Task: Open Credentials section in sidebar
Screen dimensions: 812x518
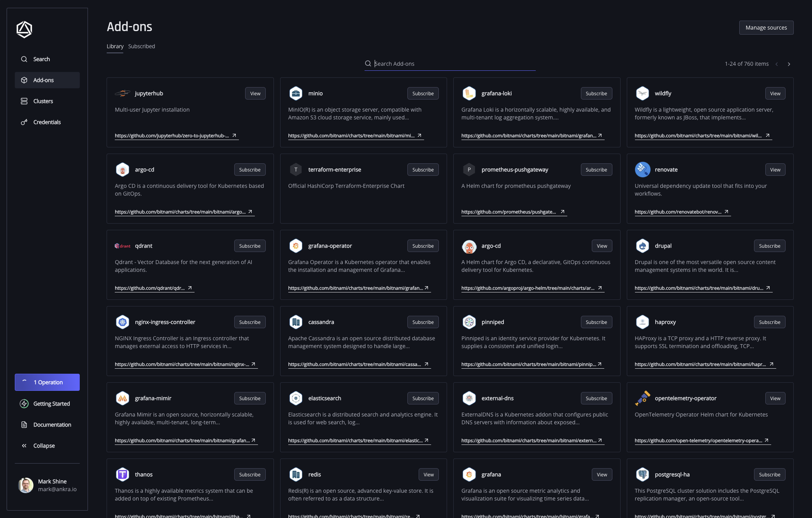Action: 47,122
